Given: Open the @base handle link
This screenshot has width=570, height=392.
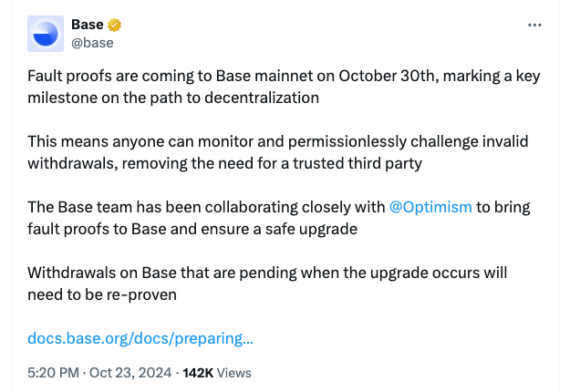Looking at the screenshot, I should point(92,42).
